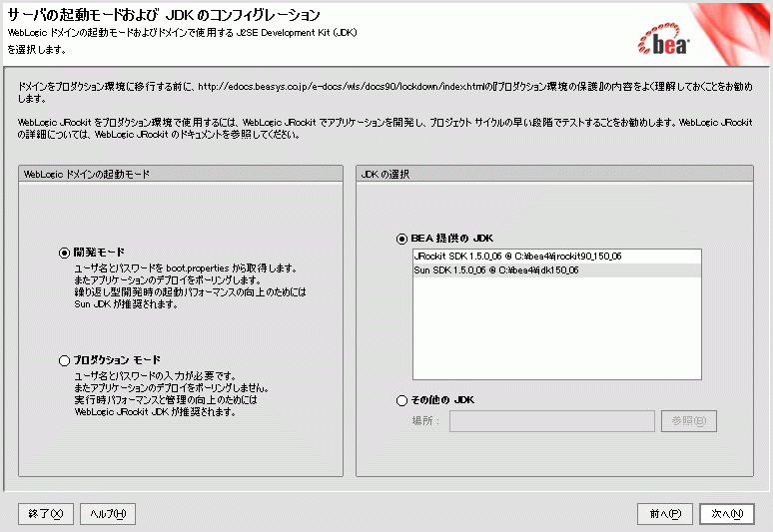
Task: Select JRockit SDK 1.5.0_06 in the JDK list
Action: coord(556,257)
